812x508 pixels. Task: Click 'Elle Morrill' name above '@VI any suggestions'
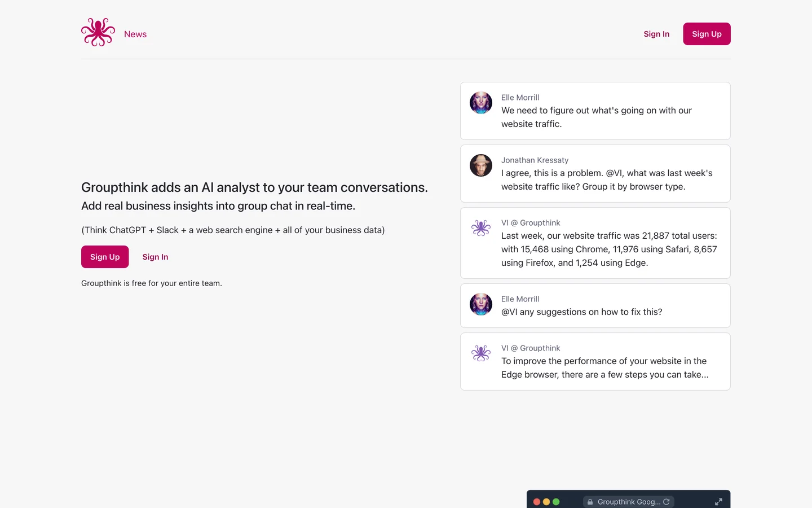pyautogui.click(x=520, y=299)
